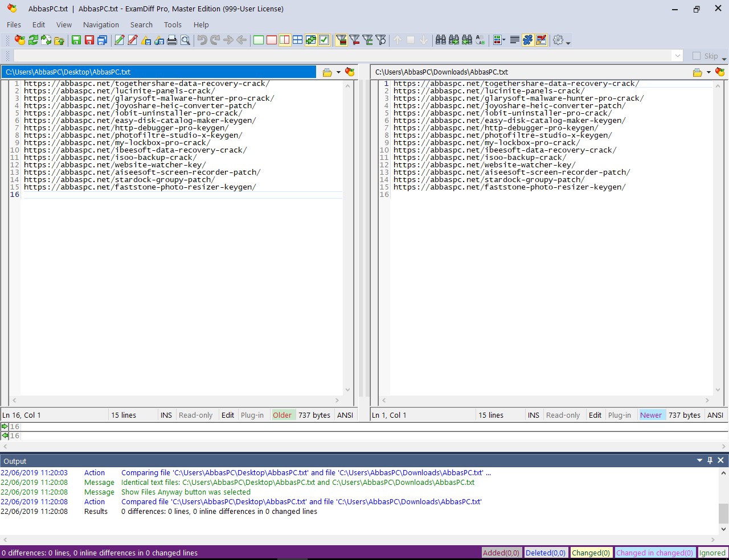
Task: Click the blue puzzle piece plug-in icon
Action: point(528,40)
